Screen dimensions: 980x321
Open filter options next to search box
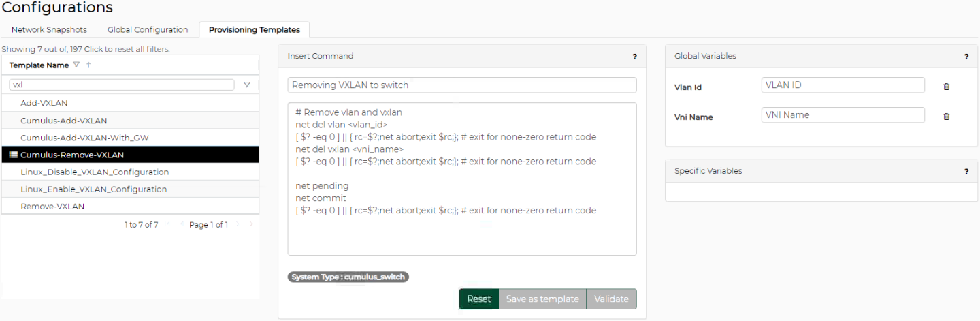click(x=247, y=85)
